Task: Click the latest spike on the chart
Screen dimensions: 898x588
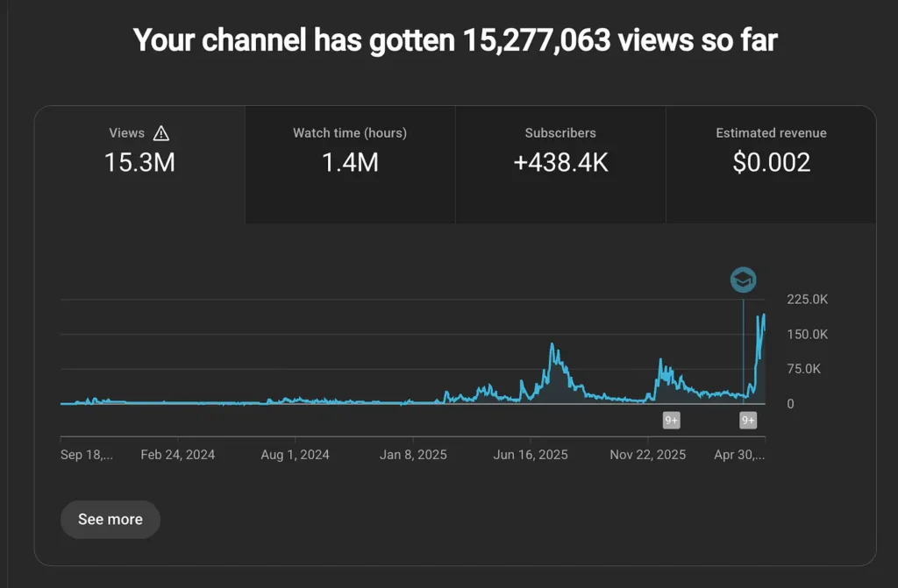Action: point(763,316)
